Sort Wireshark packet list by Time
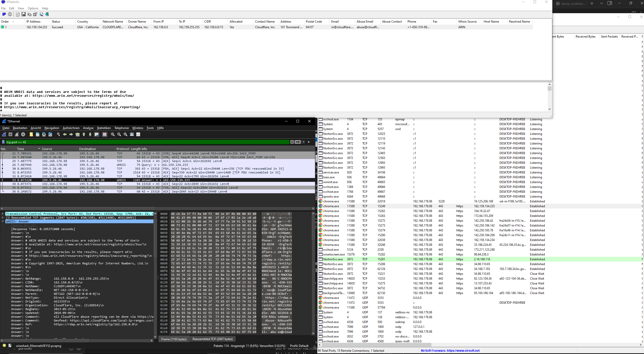Screen dimensions: 644x354 tap(28, 149)
